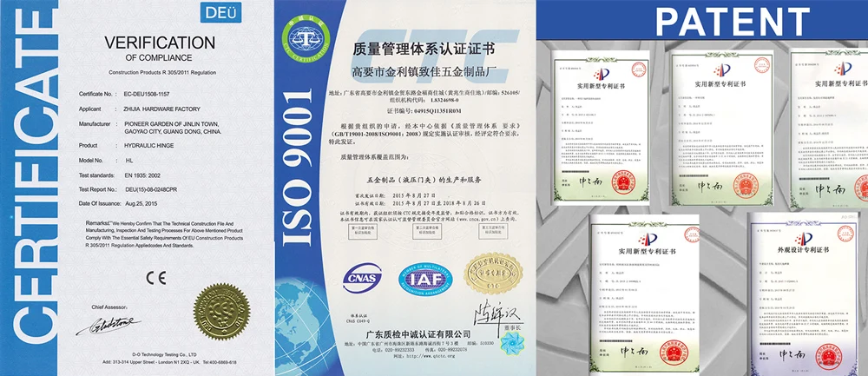868x376 pixels.
Task: Click the '第二次监审合格' sticker box
Action: coord(426,232)
